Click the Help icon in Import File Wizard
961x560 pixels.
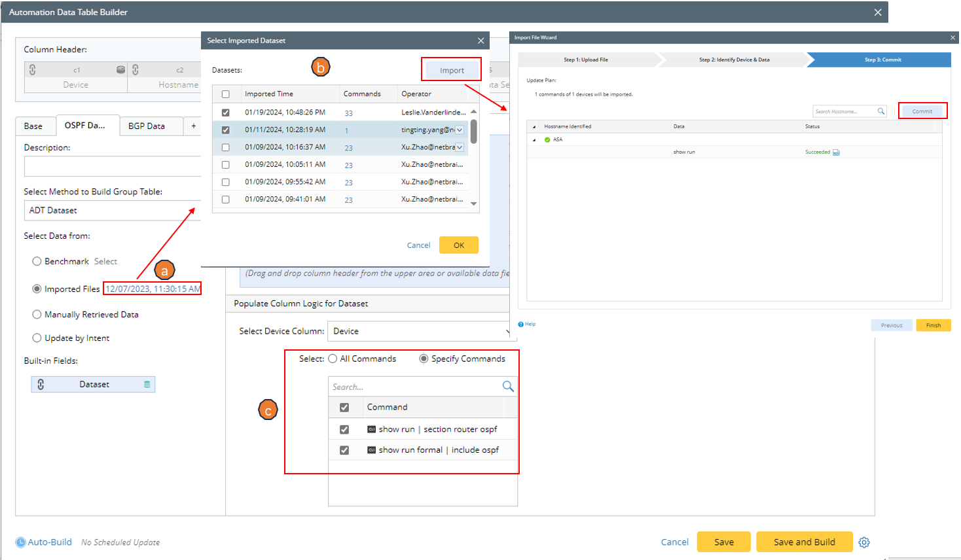521,324
